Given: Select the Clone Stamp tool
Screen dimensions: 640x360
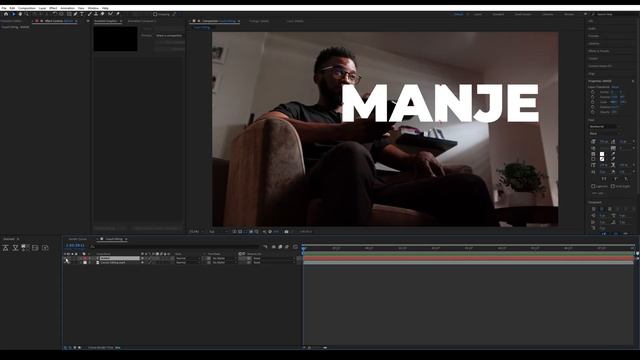Looking at the screenshot, I should pos(96,14).
